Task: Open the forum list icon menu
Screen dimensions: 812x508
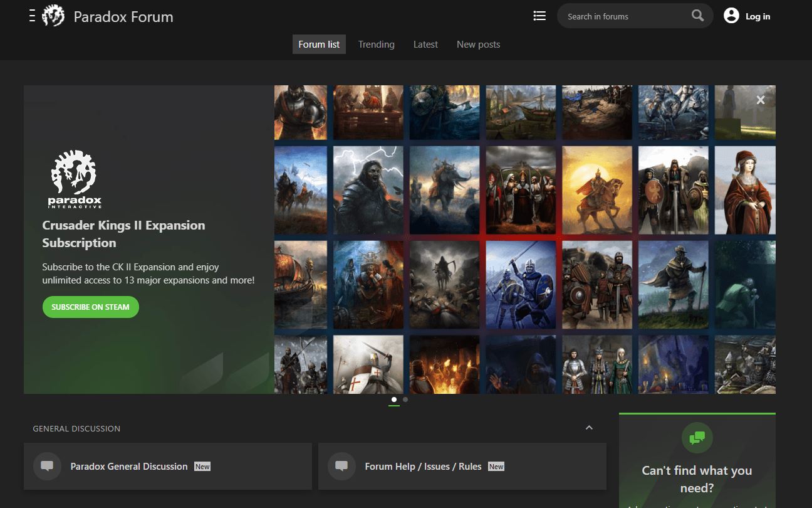Action: [x=539, y=16]
